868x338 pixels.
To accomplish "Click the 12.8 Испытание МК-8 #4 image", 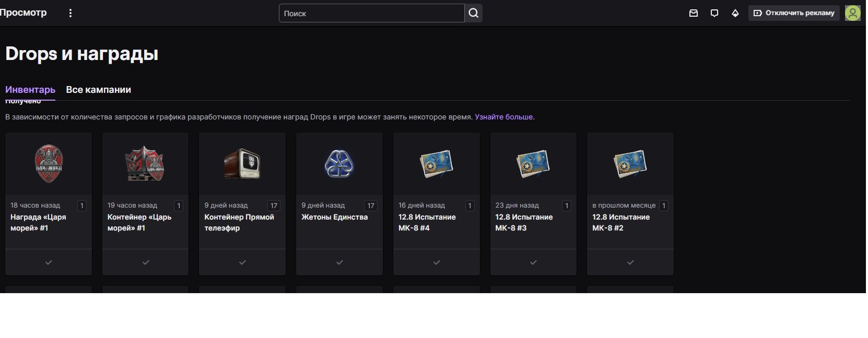I will [437, 164].
